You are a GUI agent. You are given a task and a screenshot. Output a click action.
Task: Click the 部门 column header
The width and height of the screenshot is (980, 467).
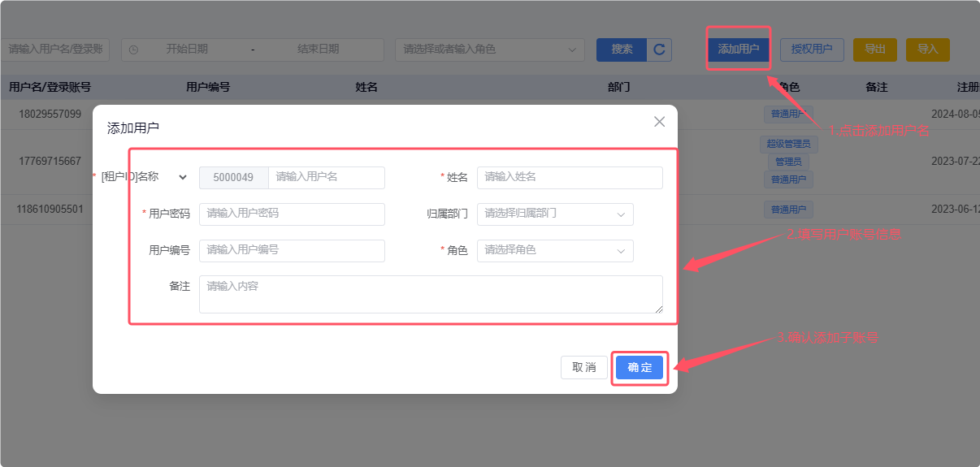point(619,87)
